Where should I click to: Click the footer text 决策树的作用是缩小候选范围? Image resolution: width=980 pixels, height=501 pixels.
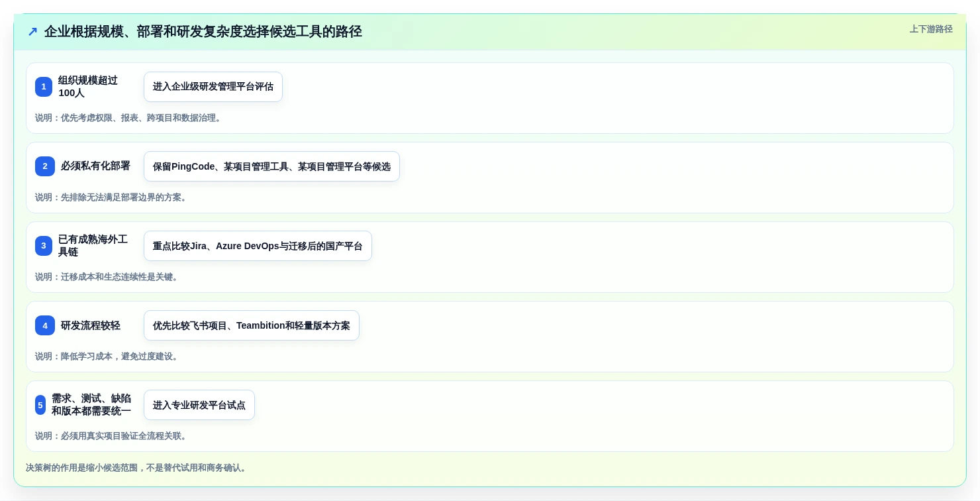click(x=137, y=468)
